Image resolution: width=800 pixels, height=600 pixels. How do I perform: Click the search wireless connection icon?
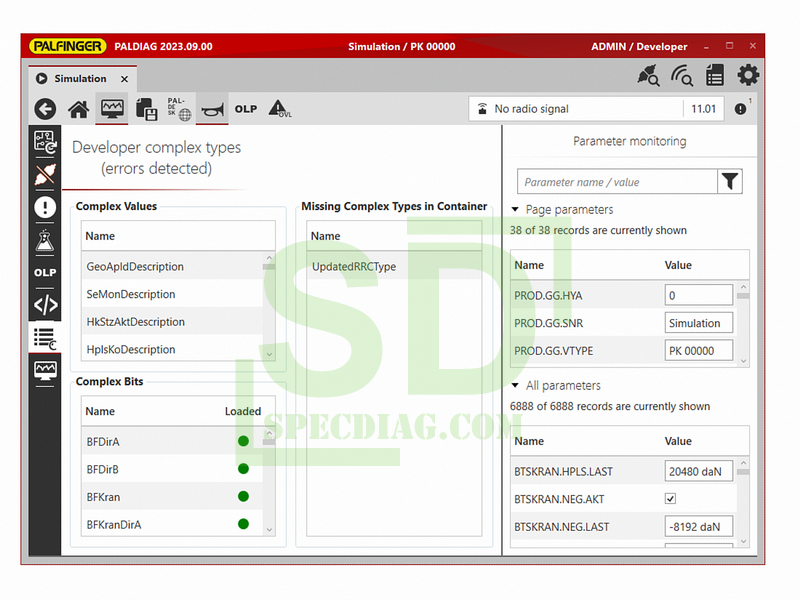pyautogui.click(x=682, y=76)
